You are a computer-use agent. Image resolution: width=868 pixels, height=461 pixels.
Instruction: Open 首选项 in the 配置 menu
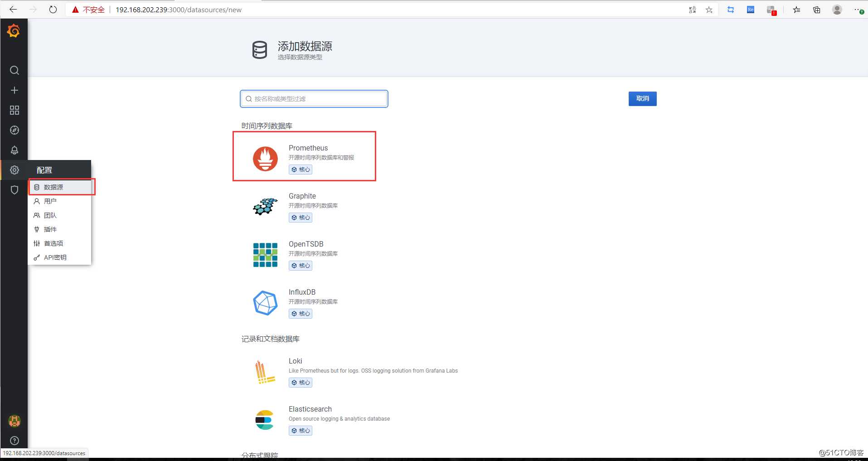59,243
